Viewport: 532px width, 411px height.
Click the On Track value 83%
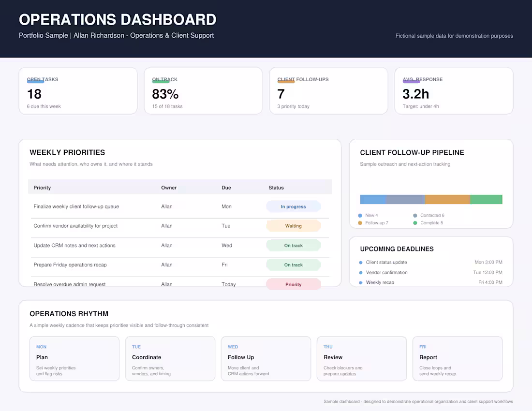[x=165, y=94]
